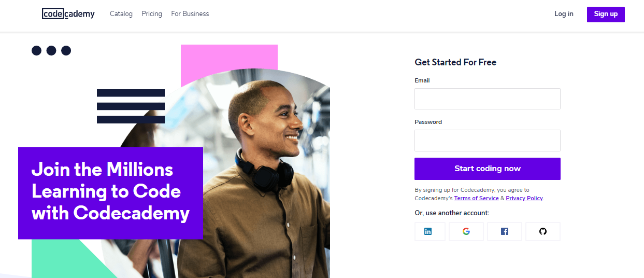Screen dimensions: 644x278
Task: Open the Terms of Service link
Action: (476, 198)
